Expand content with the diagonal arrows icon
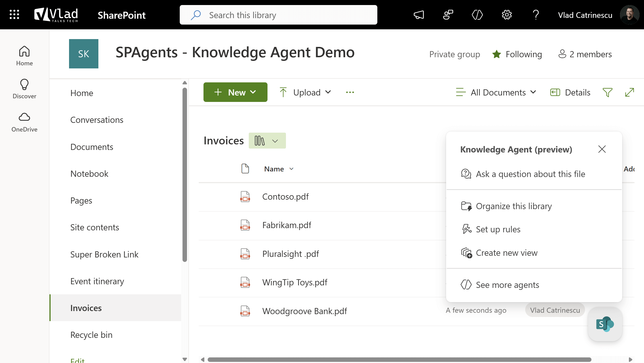644x363 pixels. click(x=629, y=92)
